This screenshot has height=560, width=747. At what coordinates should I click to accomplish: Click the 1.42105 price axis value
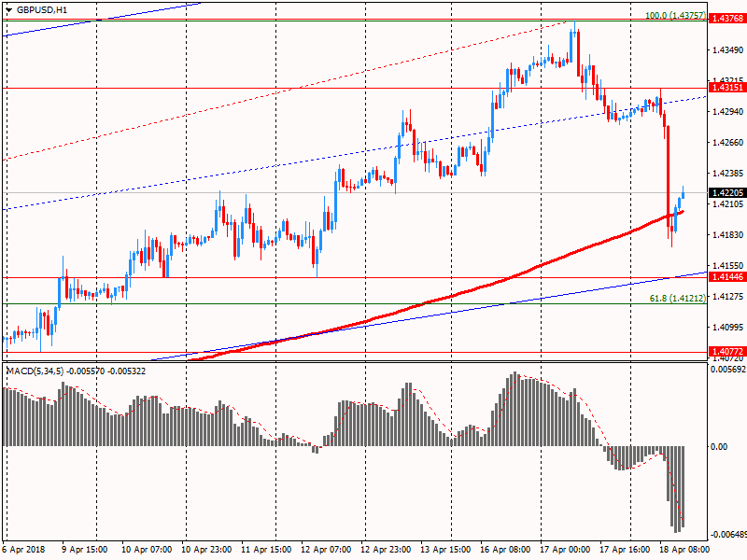[728, 204]
